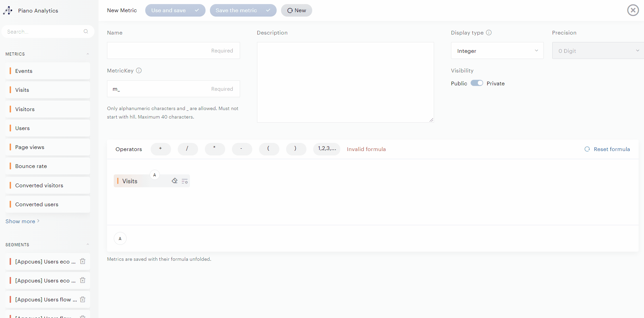Screen dimensions: 644x318
Task: Collapse the Metrics section
Action: click(x=88, y=54)
